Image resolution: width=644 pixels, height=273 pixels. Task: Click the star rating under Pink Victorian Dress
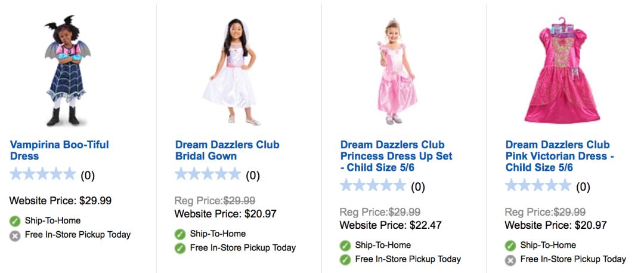coord(538,186)
